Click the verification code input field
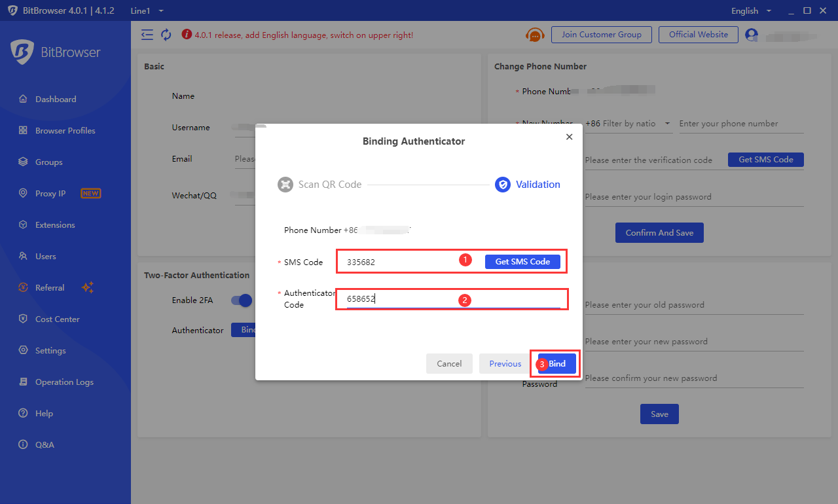The image size is (838, 504). click(x=653, y=160)
